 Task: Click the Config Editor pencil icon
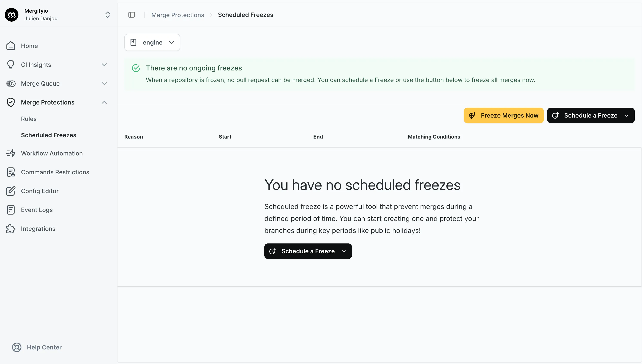[11, 191]
